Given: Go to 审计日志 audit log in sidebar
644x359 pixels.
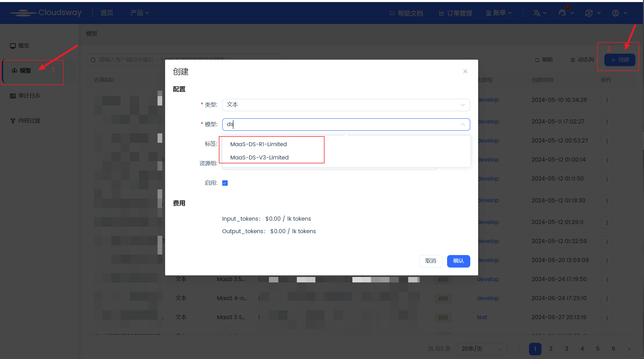Looking at the screenshot, I should [29, 96].
